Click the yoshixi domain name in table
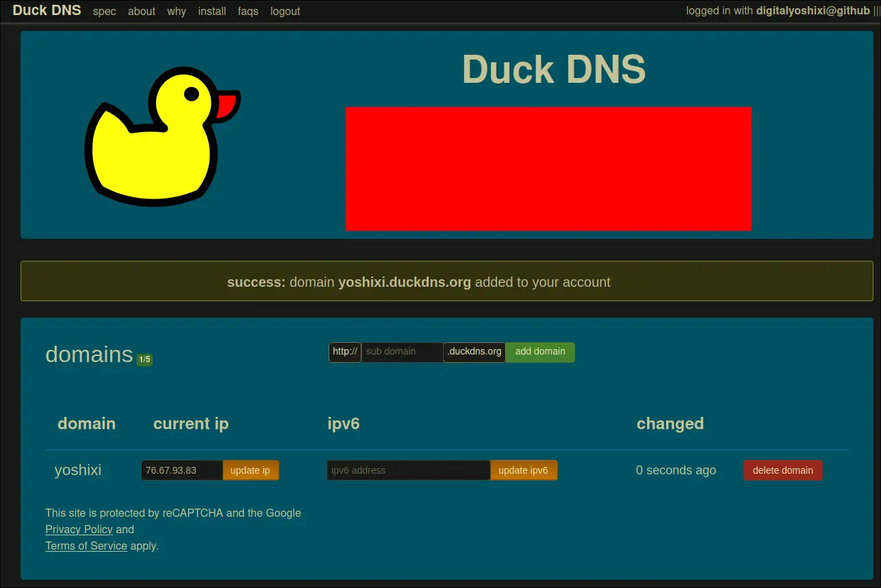This screenshot has height=588, width=881. [78, 470]
